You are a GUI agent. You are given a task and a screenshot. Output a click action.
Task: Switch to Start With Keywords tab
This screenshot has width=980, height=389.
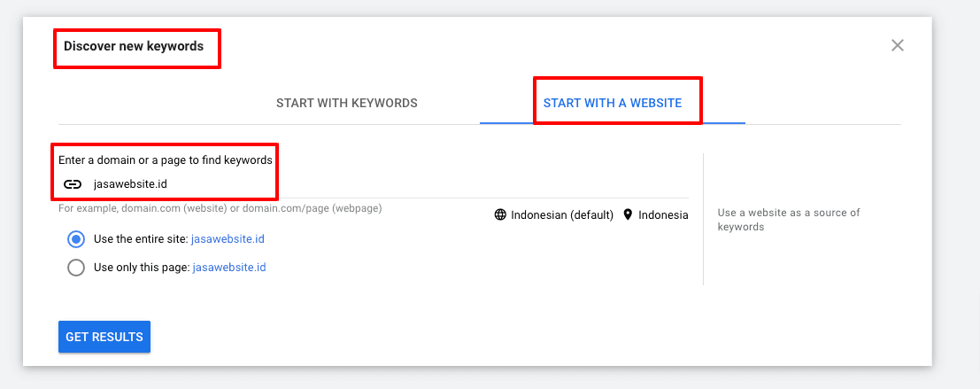tap(346, 103)
